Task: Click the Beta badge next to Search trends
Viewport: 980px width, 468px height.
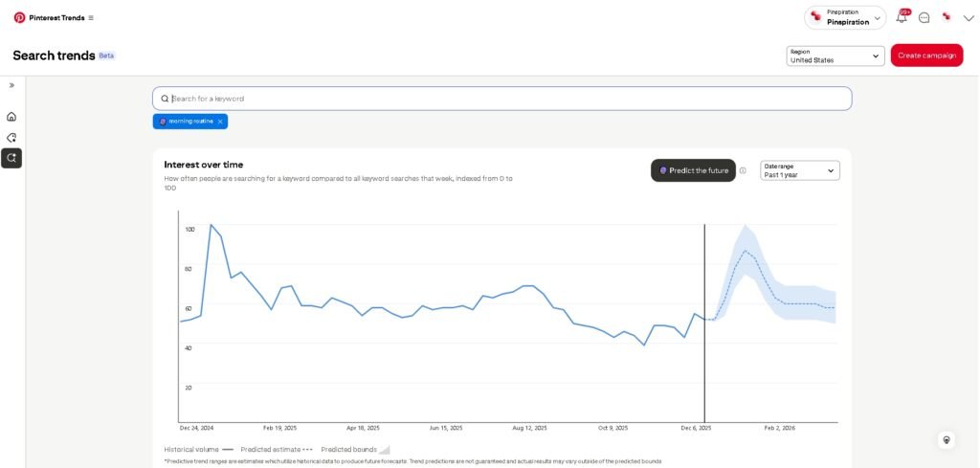Action: [106, 56]
